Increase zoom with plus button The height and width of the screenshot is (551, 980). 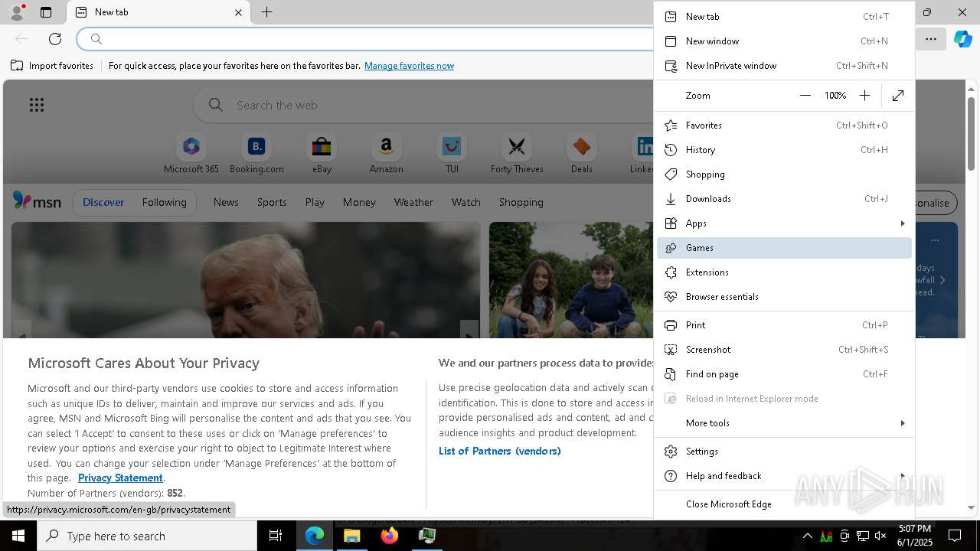[x=864, y=96]
